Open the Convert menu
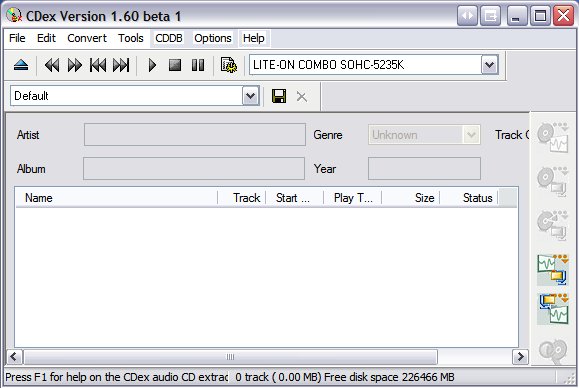Image resolution: width=579 pixels, height=388 pixels. pyautogui.click(x=87, y=38)
